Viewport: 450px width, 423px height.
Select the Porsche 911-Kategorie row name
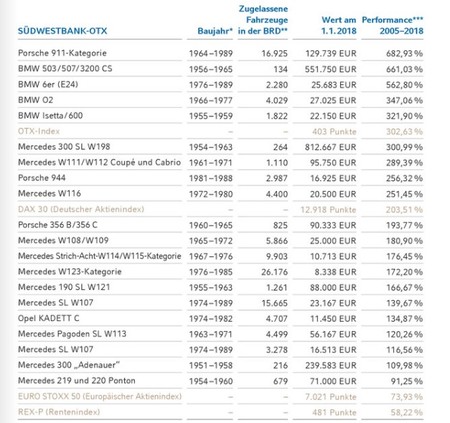pos(62,53)
